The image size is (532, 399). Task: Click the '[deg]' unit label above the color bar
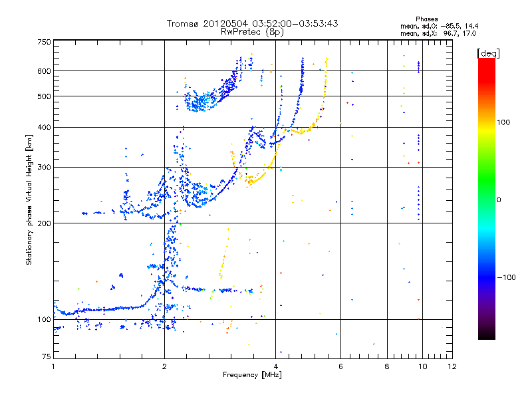tap(488, 53)
